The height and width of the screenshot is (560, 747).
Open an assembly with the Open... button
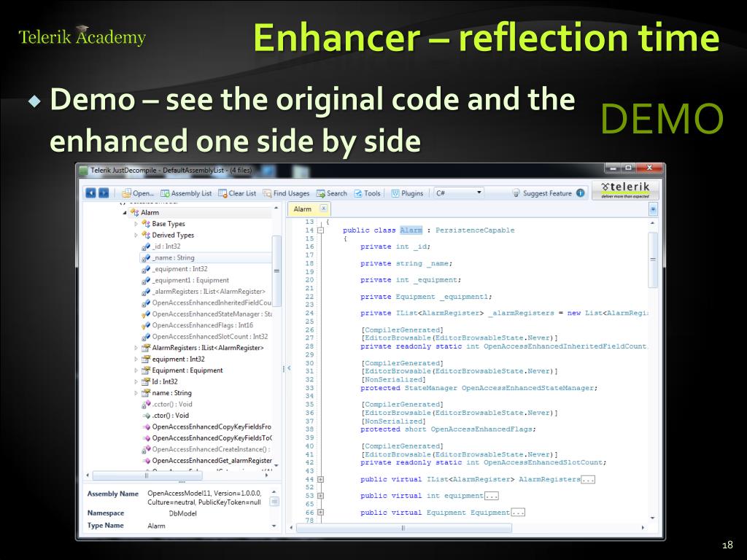tap(138, 193)
